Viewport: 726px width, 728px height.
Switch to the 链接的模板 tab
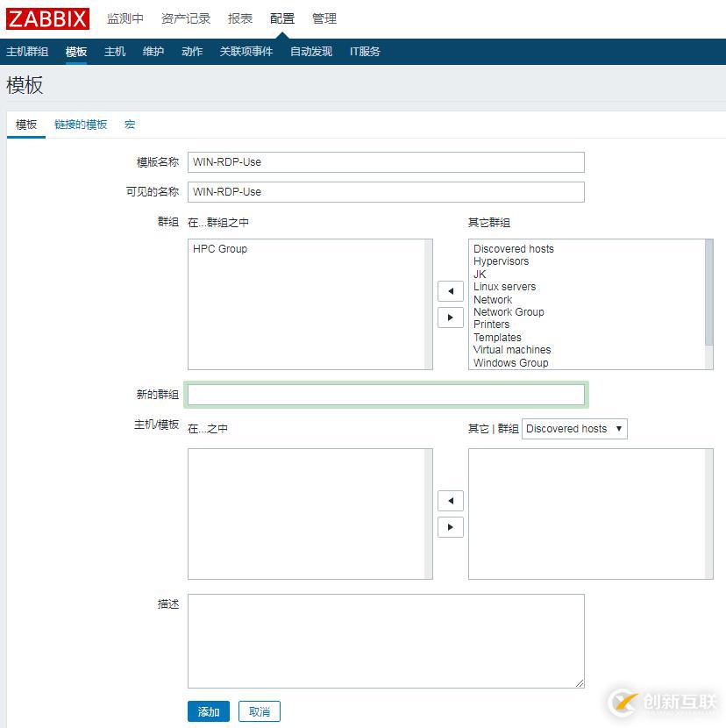tap(80, 125)
